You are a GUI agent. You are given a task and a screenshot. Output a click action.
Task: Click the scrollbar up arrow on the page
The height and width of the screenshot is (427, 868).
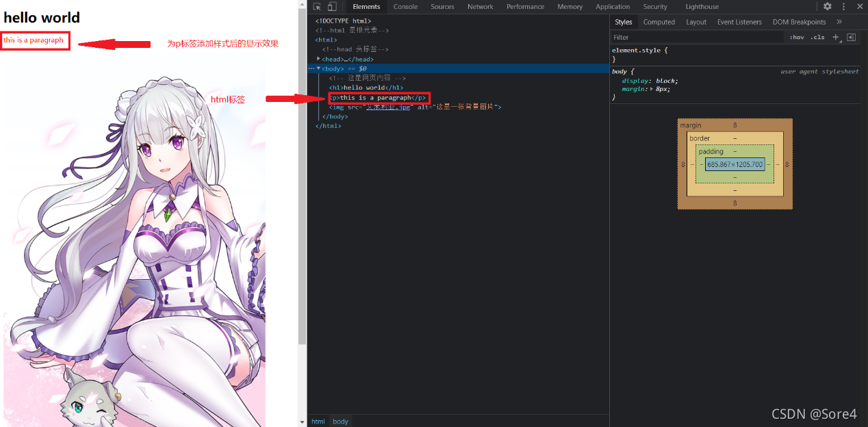tap(303, 4)
